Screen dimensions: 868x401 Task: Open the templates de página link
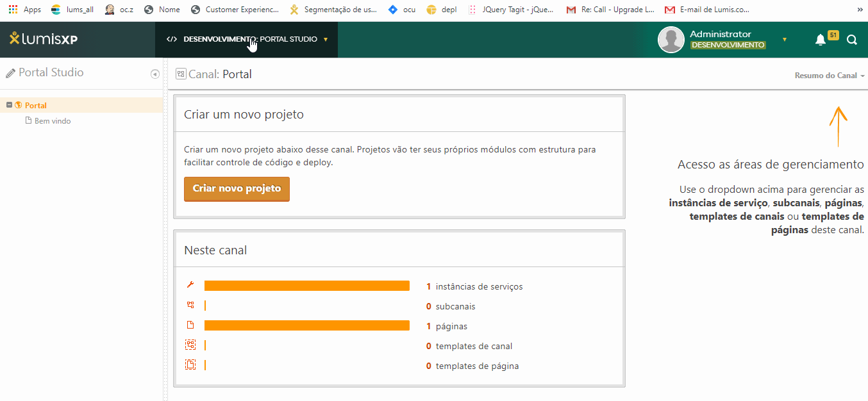(477, 366)
